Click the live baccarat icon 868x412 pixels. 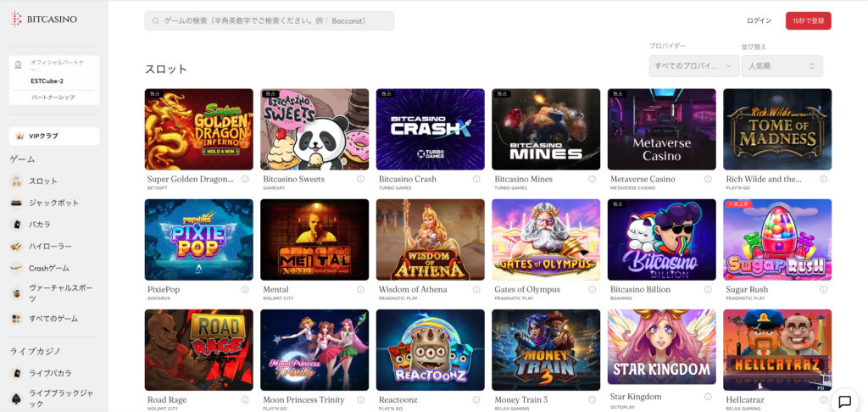(17, 373)
